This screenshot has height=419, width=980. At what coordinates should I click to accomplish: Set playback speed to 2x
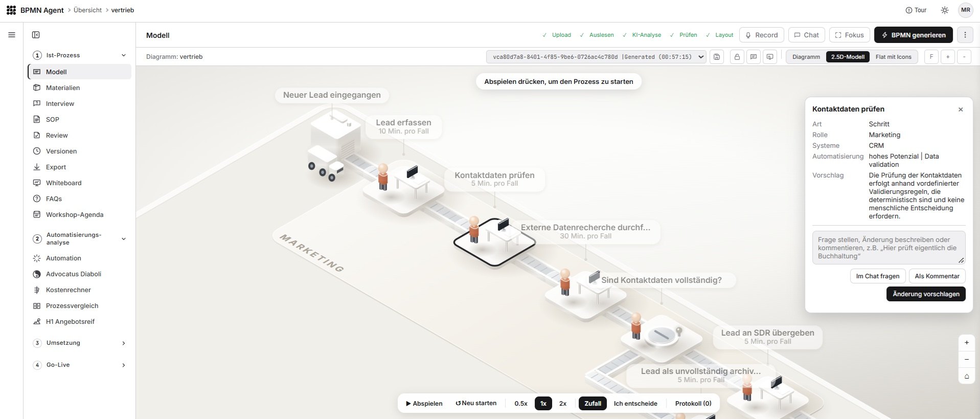click(563, 404)
